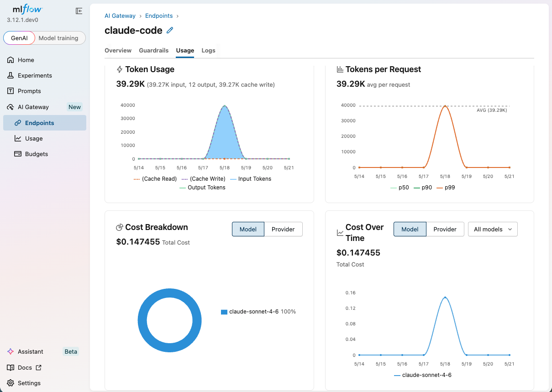552x392 pixels.
Task: Click the Experiments flask icon
Action: click(11, 75)
